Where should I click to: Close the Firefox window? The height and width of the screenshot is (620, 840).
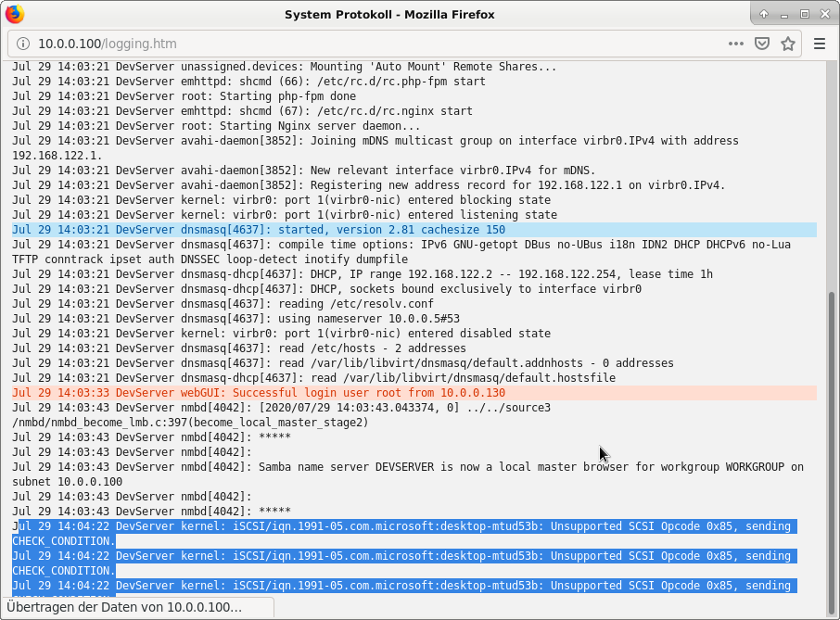point(825,15)
